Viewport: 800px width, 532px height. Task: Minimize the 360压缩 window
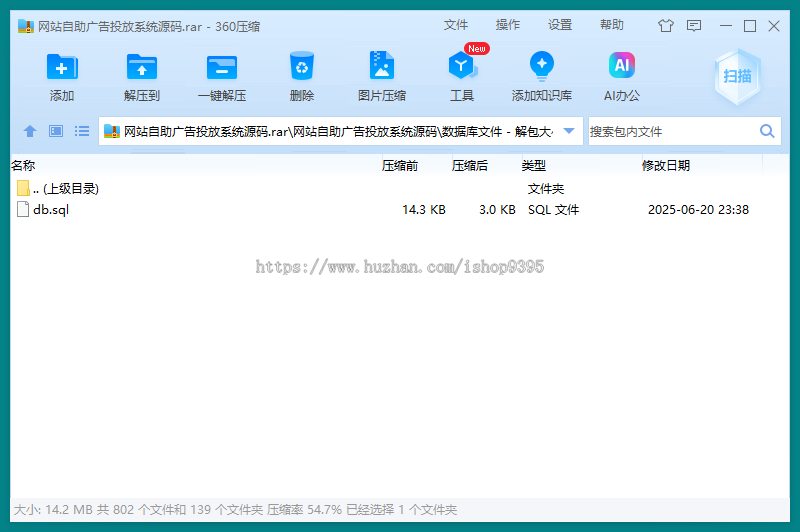coord(726,26)
